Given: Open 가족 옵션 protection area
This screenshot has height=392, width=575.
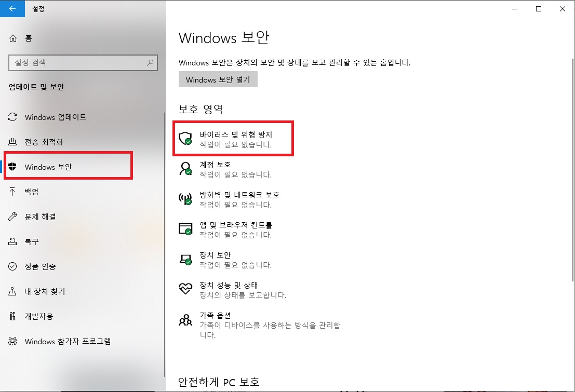Looking at the screenshot, I should 260,325.
